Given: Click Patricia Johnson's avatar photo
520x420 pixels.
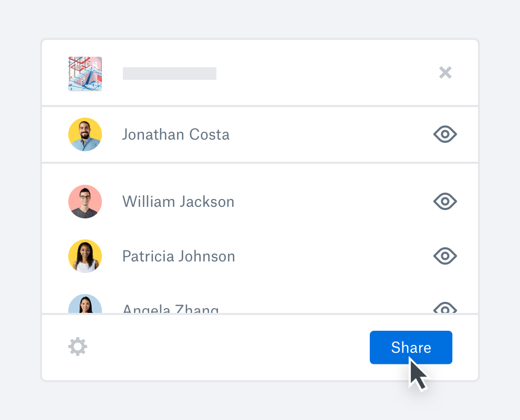Looking at the screenshot, I should [x=85, y=256].
